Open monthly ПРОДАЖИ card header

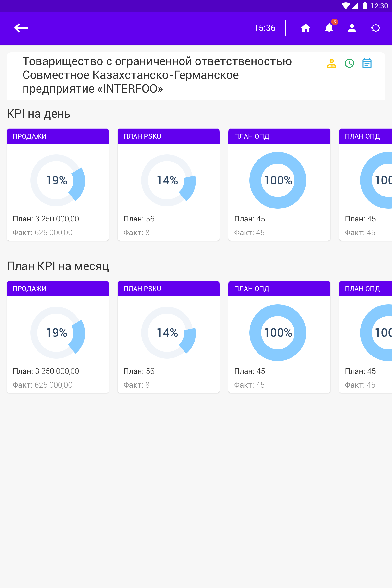[58, 289]
